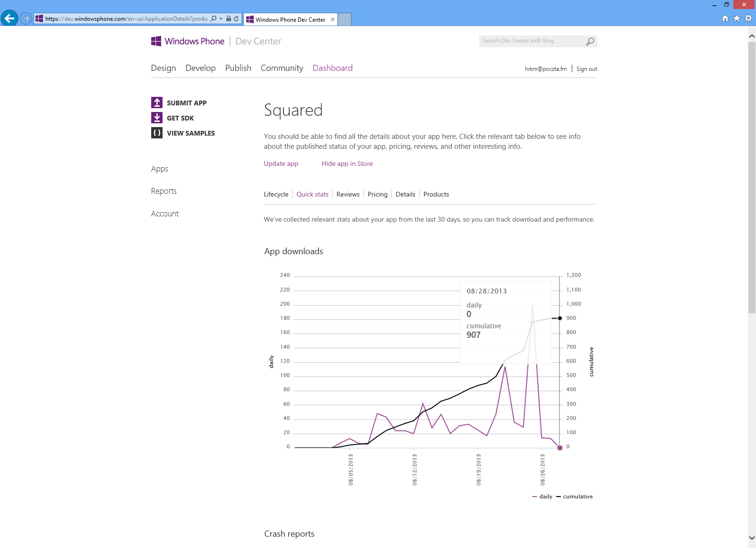
Task: Click the Crash reports heading
Action: tap(289, 534)
